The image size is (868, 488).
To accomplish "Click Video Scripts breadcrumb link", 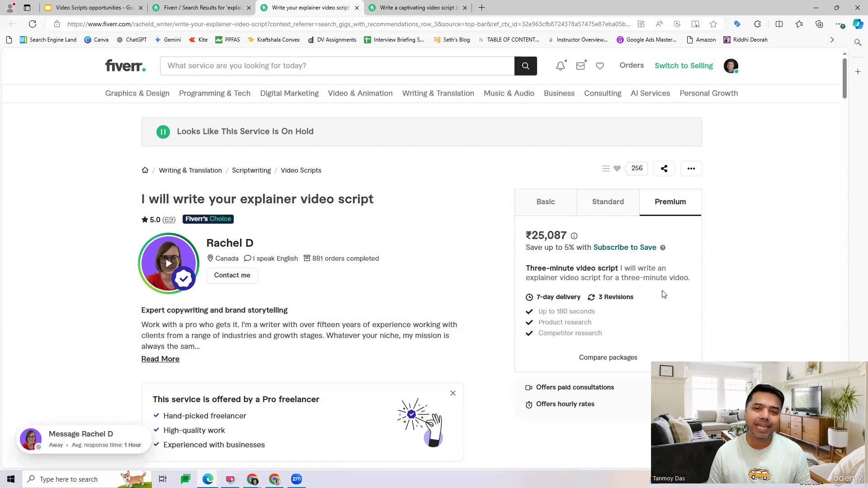I will [301, 170].
